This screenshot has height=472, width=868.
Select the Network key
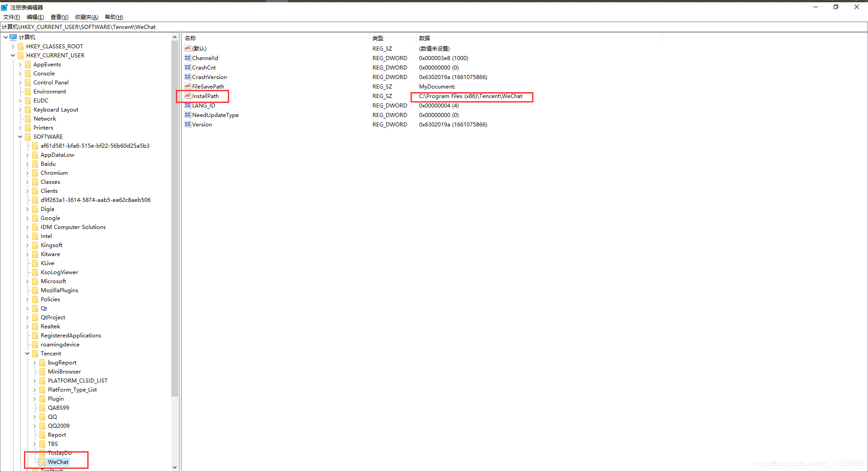45,118
